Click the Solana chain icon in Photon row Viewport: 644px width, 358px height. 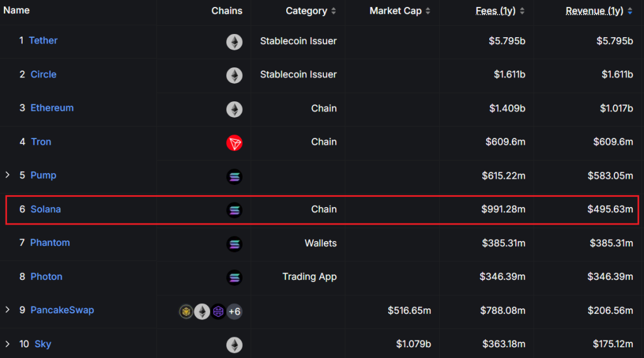[234, 277]
